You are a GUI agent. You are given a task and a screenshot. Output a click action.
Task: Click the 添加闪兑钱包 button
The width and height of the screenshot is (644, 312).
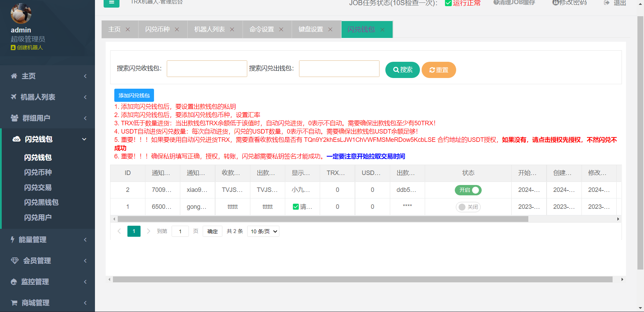tap(134, 95)
